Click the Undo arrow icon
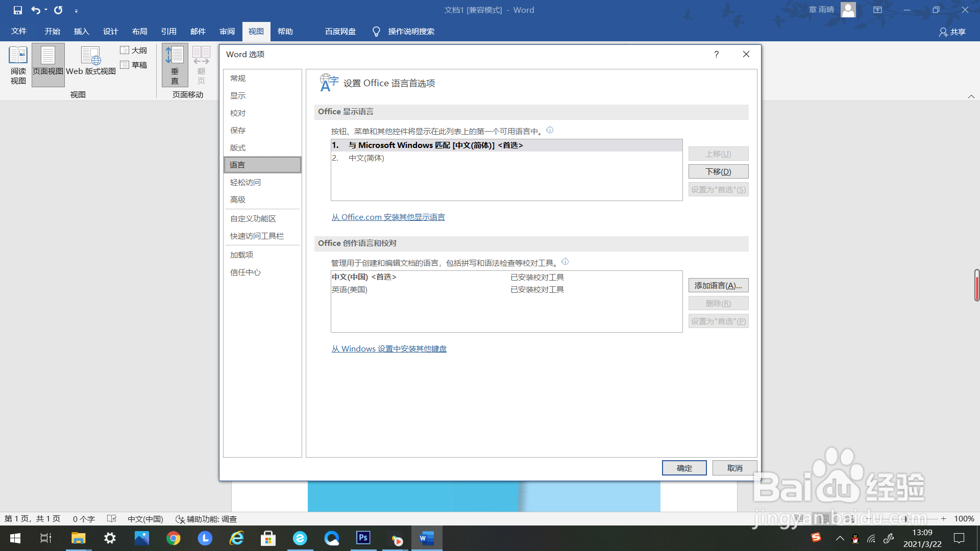The image size is (980, 551). coord(35,10)
